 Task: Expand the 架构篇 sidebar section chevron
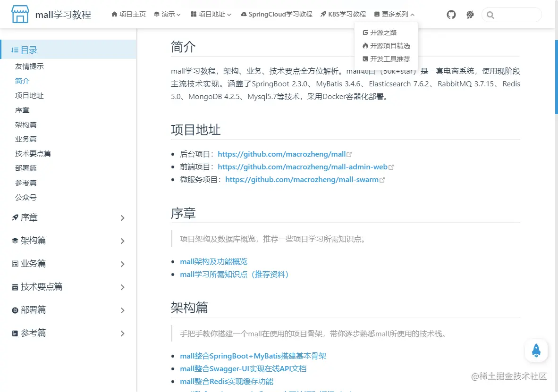[122, 241]
